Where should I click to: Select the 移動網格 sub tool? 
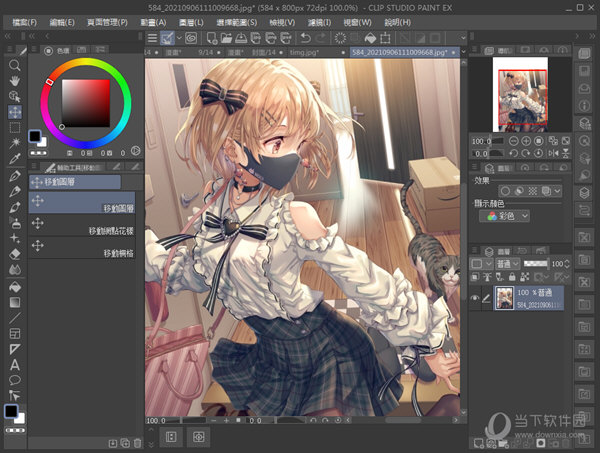82,247
